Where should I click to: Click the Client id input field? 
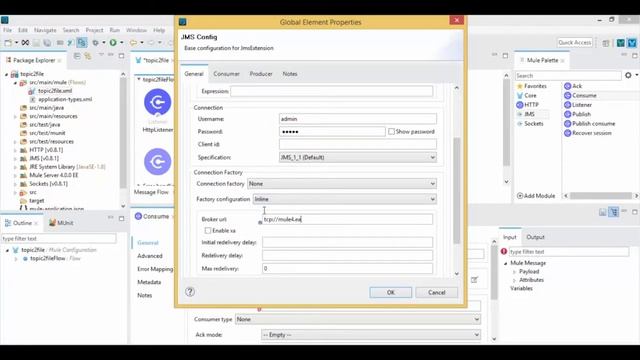pyautogui.click(x=358, y=144)
